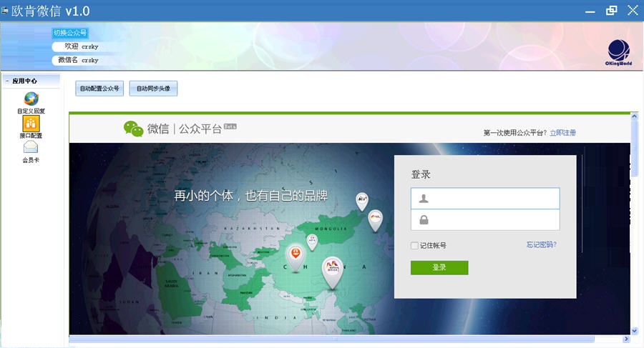This screenshot has height=348, width=644.
Task: Collapse the 应用中心 panel
Action: [x=7, y=81]
